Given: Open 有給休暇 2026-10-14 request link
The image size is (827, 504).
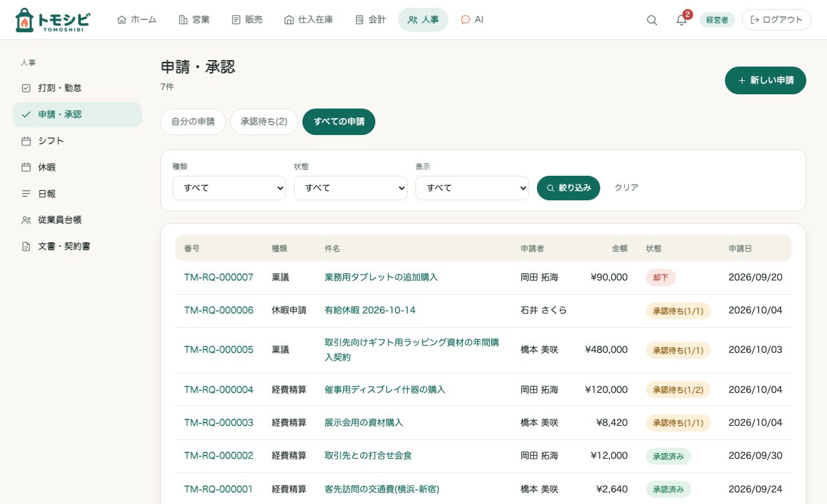Looking at the screenshot, I should click(x=370, y=310).
